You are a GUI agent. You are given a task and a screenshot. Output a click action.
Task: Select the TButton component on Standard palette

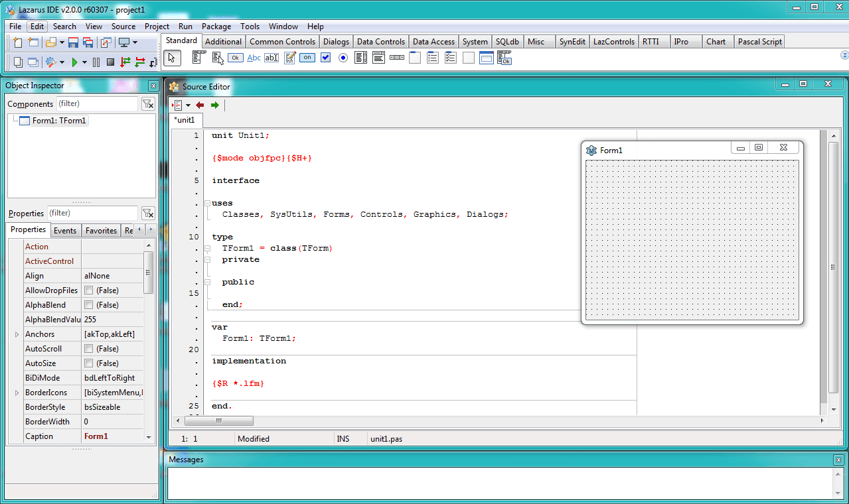pos(235,58)
